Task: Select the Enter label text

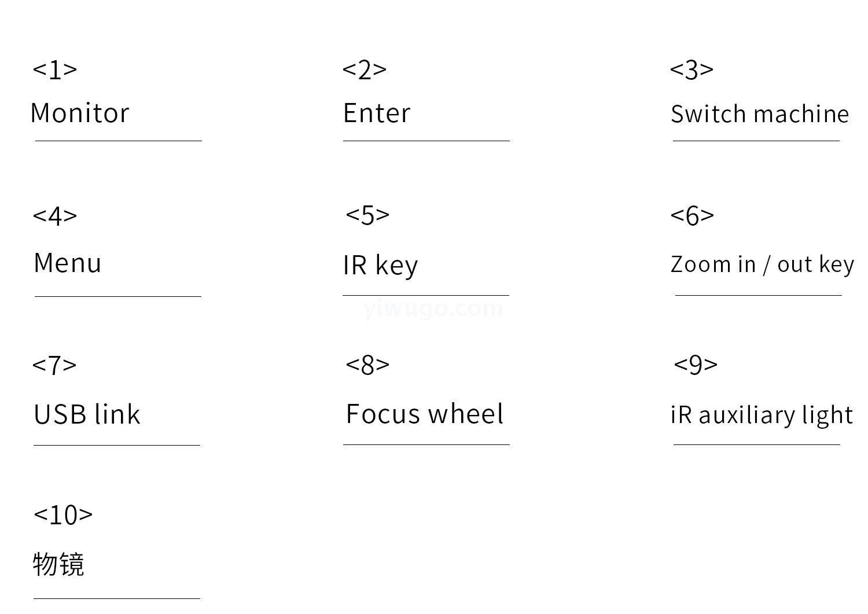Action: tap(377, 113)
